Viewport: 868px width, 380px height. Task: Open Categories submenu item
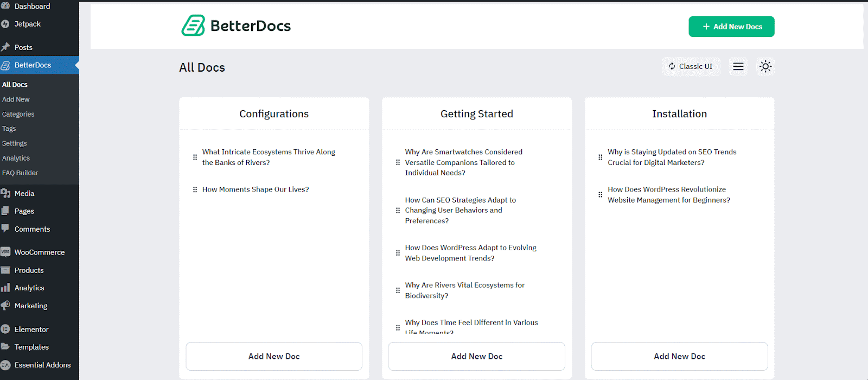[x=18, y=114]
